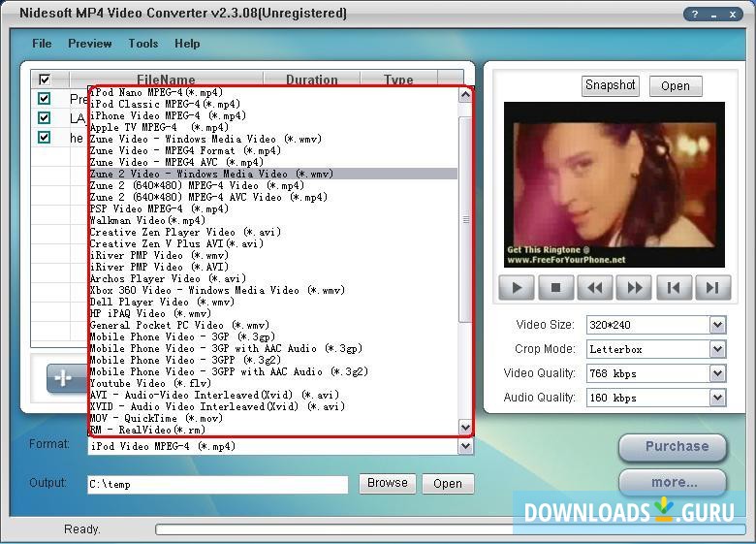Jump to previous item with skip-back button
This screenshot has height=544, width=756.
pos(674,288)
